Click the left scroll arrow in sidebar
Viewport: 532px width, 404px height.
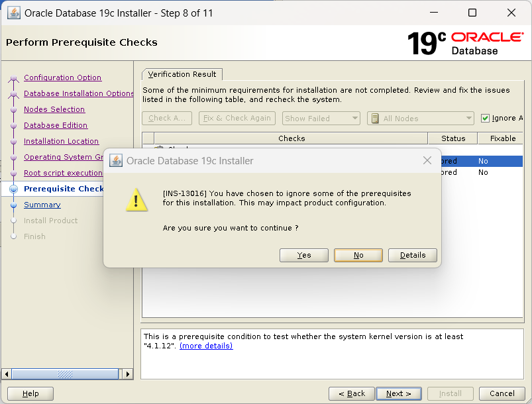(x=6, y=374)
